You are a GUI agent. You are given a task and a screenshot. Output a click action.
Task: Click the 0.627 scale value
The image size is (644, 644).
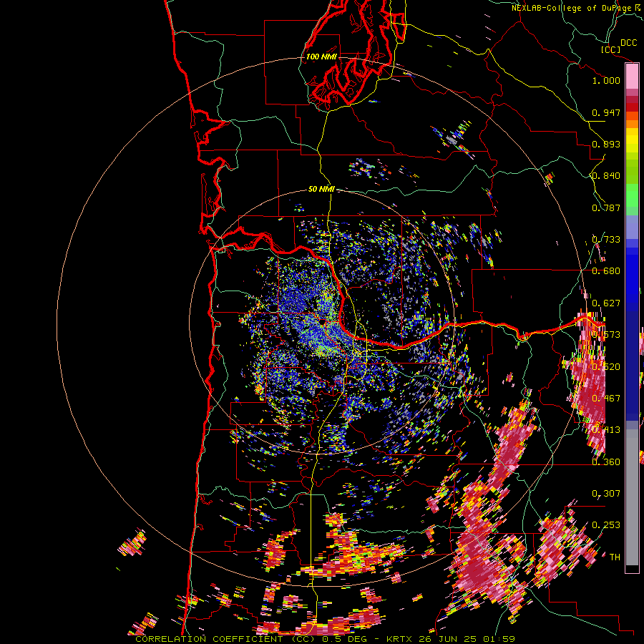[x=606, y=303]
